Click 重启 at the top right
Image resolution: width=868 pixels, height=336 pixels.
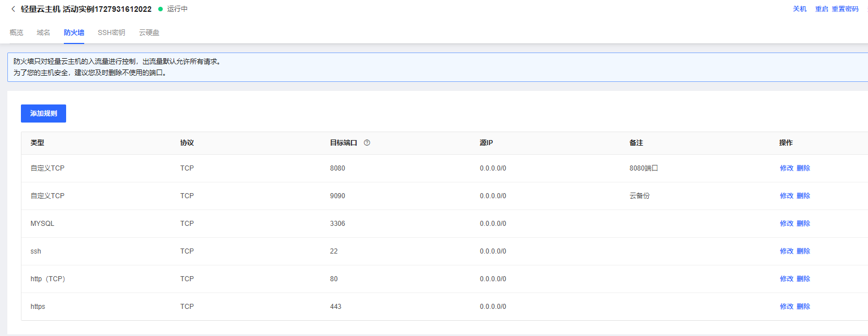click(x=822, y=9)
